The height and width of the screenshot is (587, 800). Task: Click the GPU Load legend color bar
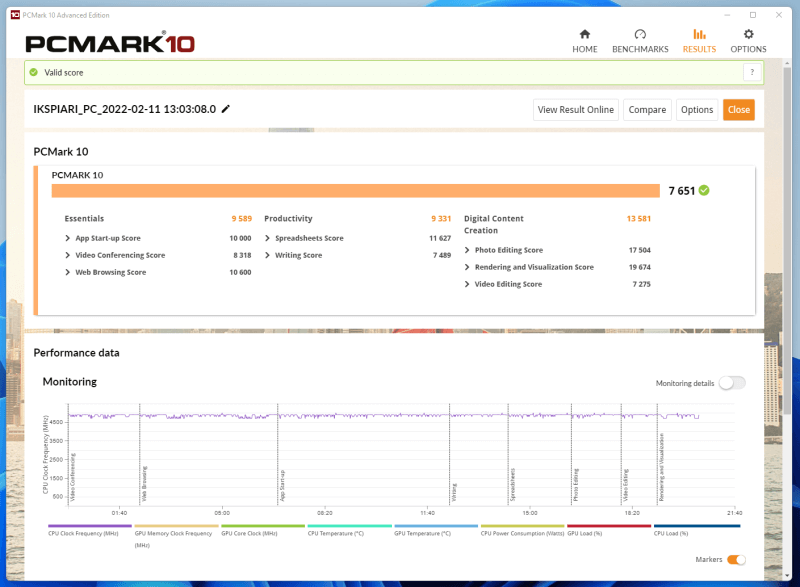click(x=608, y=525)
